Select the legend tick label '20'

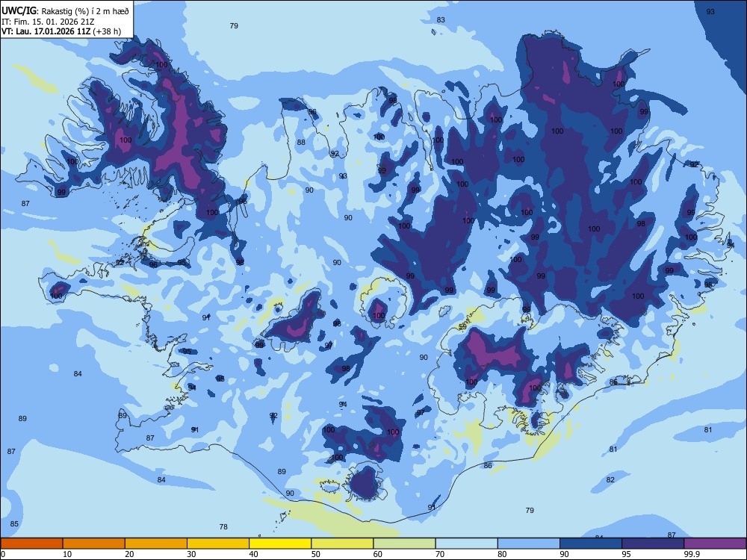[x=129, y=554]
